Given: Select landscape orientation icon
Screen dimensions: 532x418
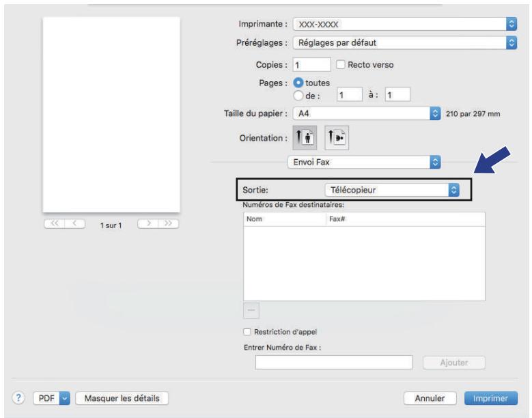Looking at the screenshot, I should pyautogui.click(x=337, y=138).
